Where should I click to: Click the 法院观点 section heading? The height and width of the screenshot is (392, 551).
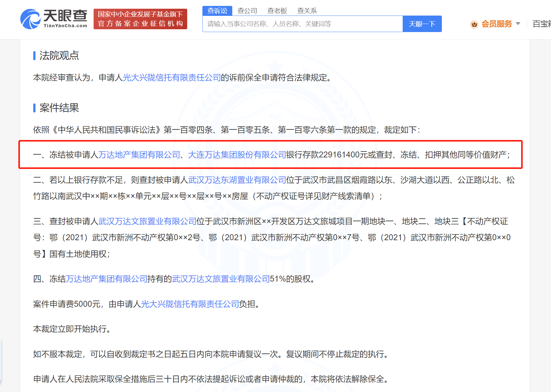(x=59, y=55)
